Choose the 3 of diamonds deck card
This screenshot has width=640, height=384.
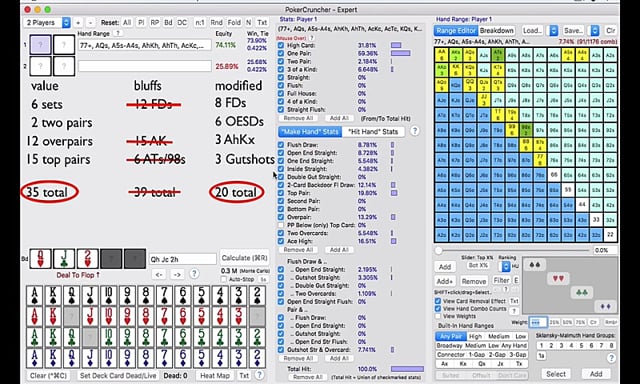(x=238, y=358)
